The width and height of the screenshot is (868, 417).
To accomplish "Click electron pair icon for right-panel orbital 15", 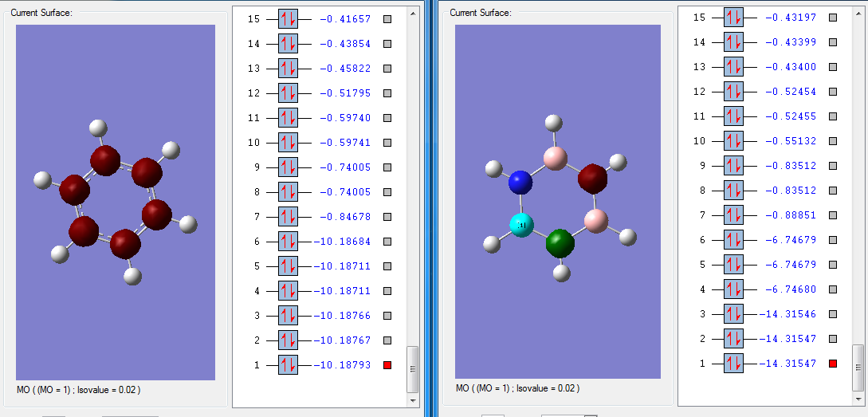I will coord(733,18).
